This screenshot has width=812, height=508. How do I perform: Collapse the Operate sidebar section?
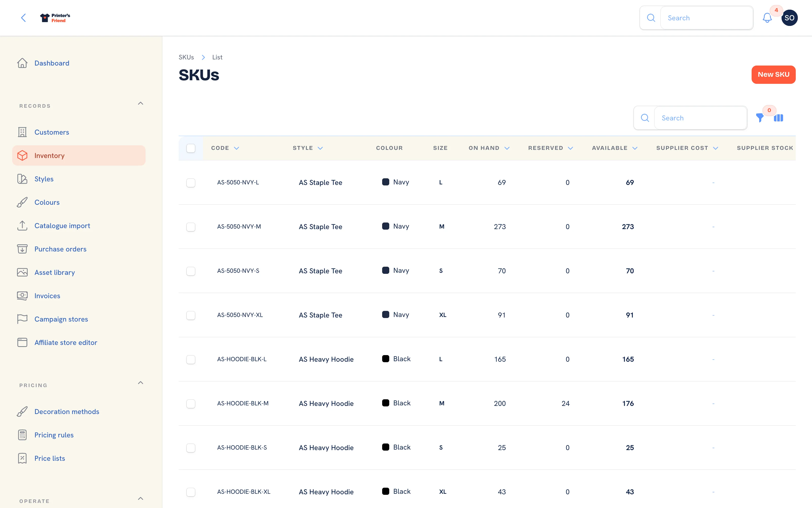(x=141, y=499)
